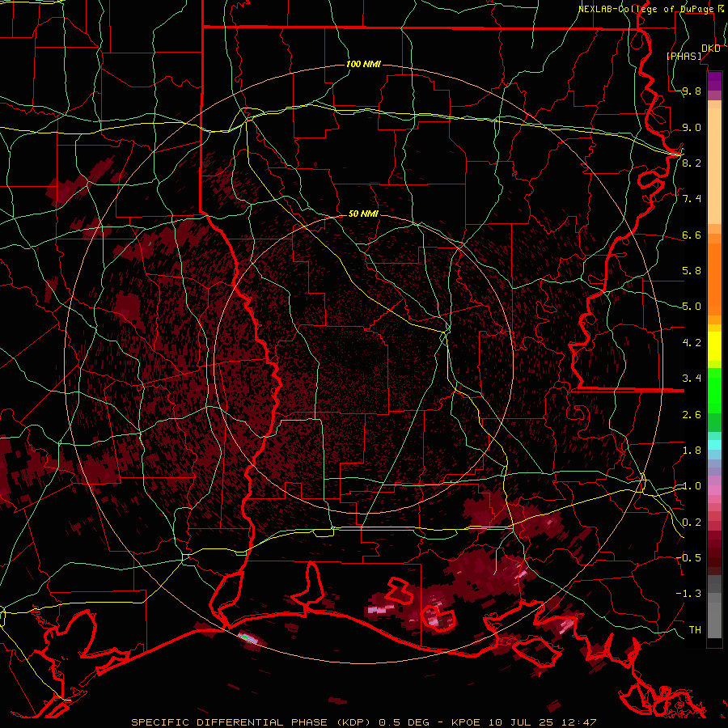Click the 5.8 value on the color scale

tap(692, 271)
